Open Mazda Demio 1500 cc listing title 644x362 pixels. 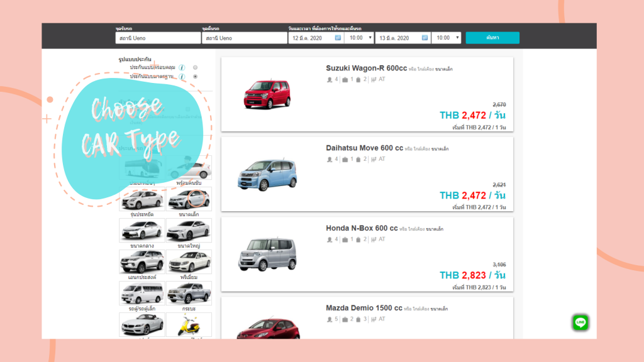[364, 308]
